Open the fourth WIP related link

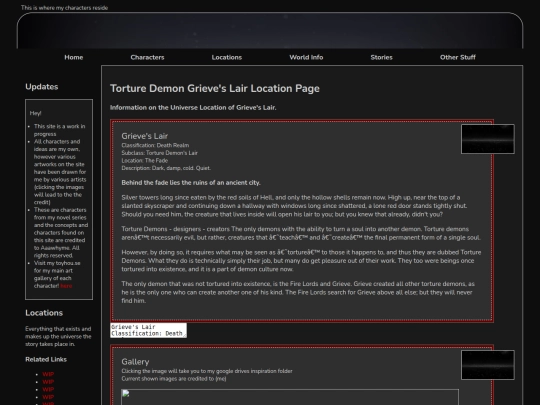click(x=48, y=397)
